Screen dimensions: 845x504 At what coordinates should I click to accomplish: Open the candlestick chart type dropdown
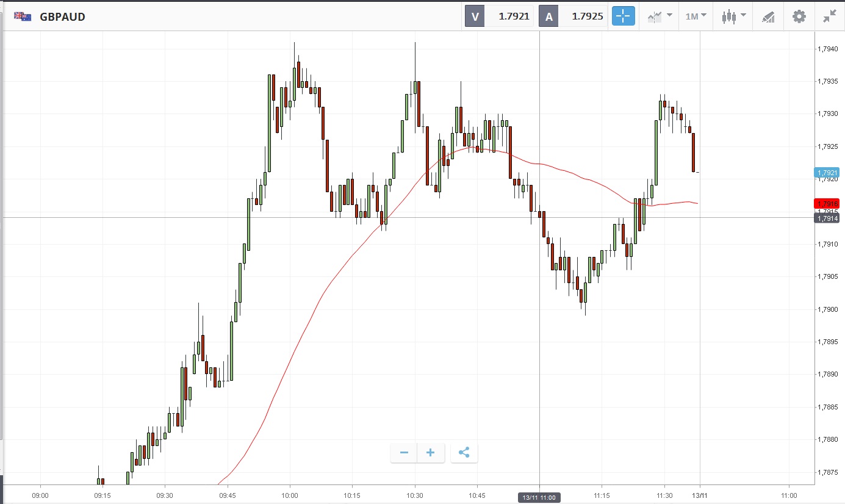(733, 16)
